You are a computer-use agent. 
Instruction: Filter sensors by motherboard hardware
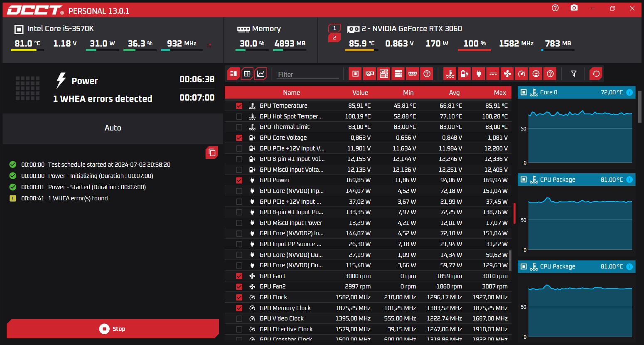click(384, 74)
